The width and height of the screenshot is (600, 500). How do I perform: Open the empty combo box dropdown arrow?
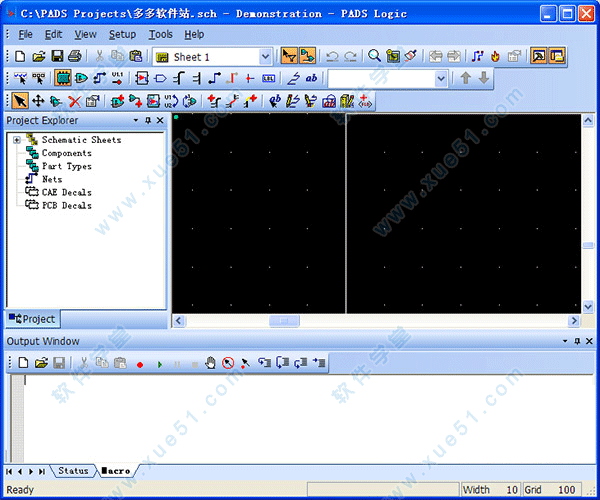pos(441,79)
